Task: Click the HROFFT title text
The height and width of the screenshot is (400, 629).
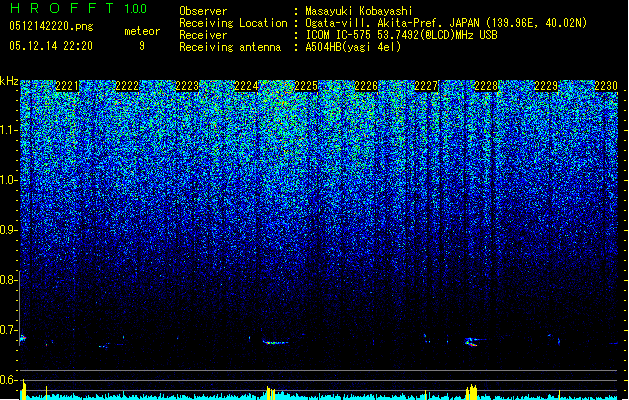Action: pyautogui.click(x=63, y=8)
